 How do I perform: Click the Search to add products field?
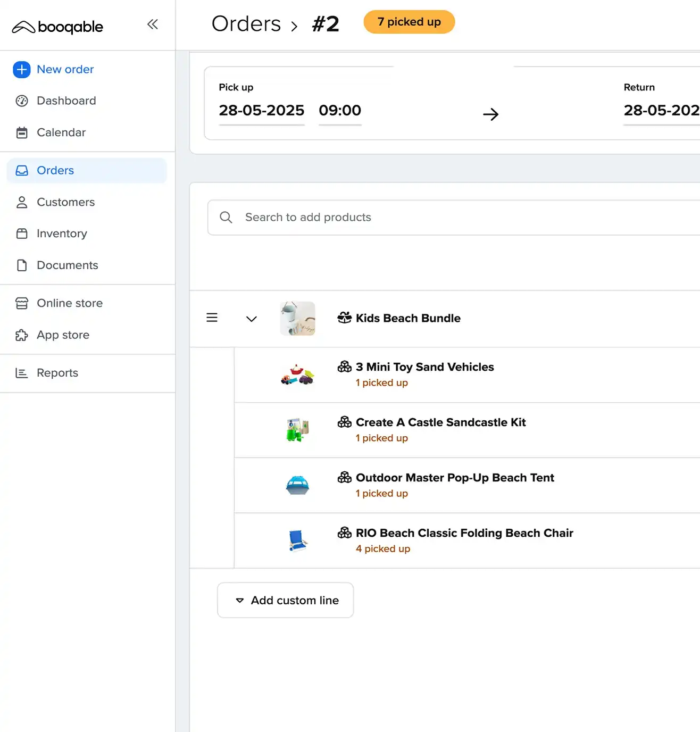coord(452,218)
